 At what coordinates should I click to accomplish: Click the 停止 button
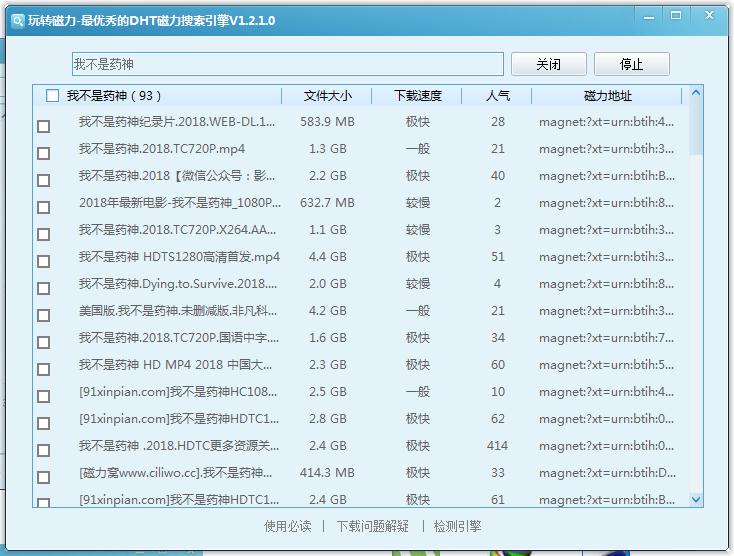[631, 64]
